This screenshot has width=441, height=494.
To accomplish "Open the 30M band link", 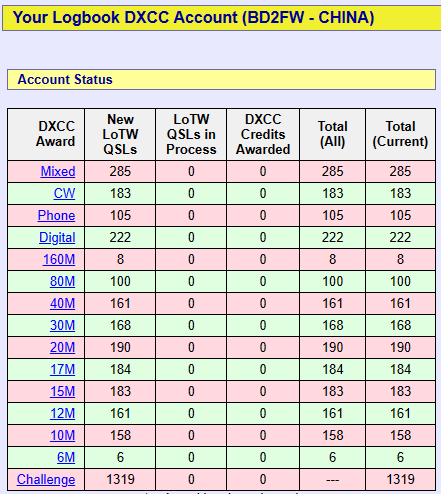I will pyautogui.click(x=63, y=326).
